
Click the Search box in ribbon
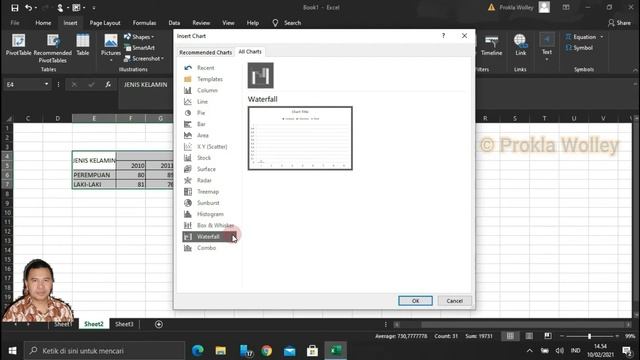point(287,23)
